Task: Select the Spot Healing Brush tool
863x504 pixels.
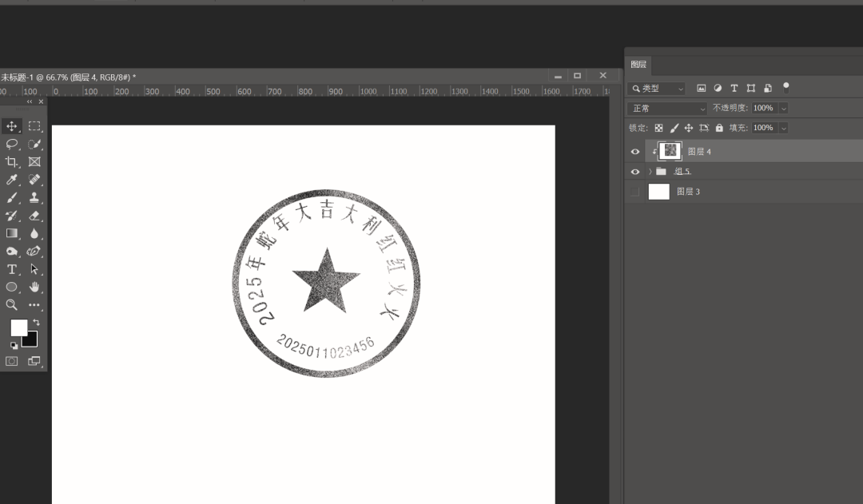Action: (34, 180)
